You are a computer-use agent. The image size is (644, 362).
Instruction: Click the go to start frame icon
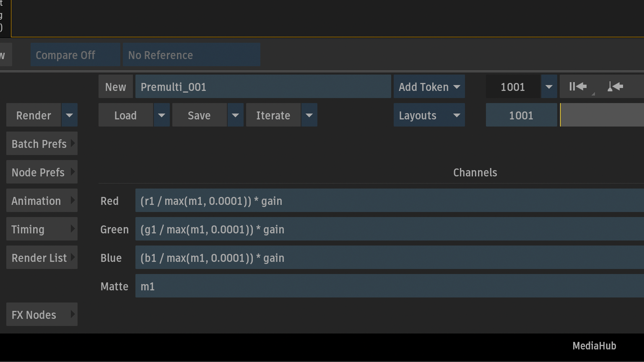click(x=578, y=87)
